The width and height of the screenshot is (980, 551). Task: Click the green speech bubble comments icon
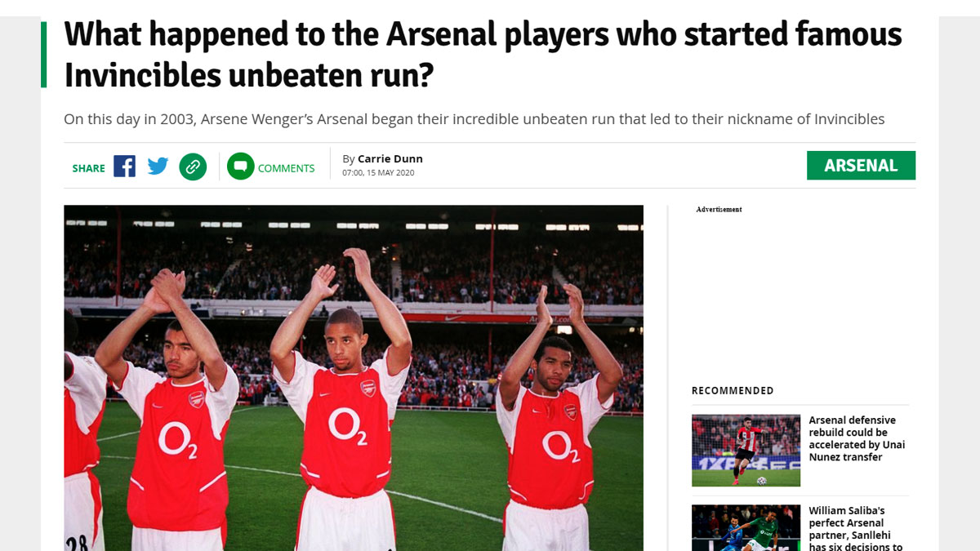tap(240, 167)
